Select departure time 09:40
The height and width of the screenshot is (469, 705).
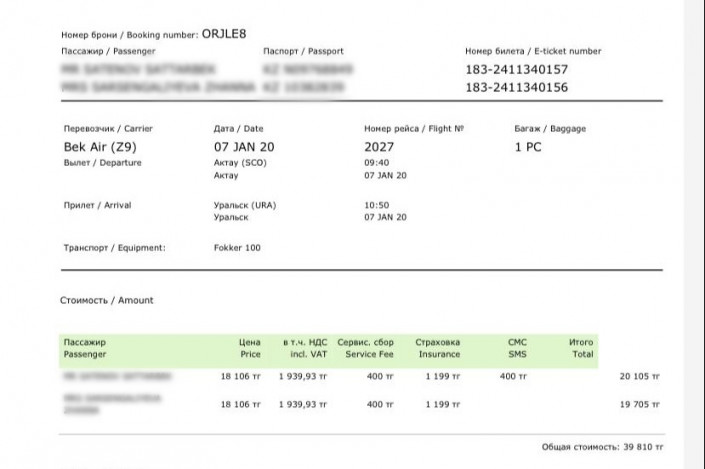[x=376, y=162]
